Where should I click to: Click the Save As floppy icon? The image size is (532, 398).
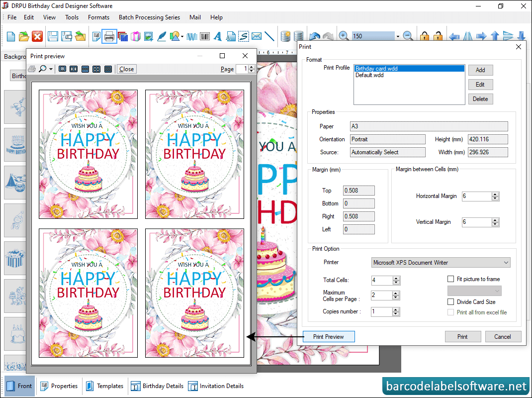pos(67,36)
